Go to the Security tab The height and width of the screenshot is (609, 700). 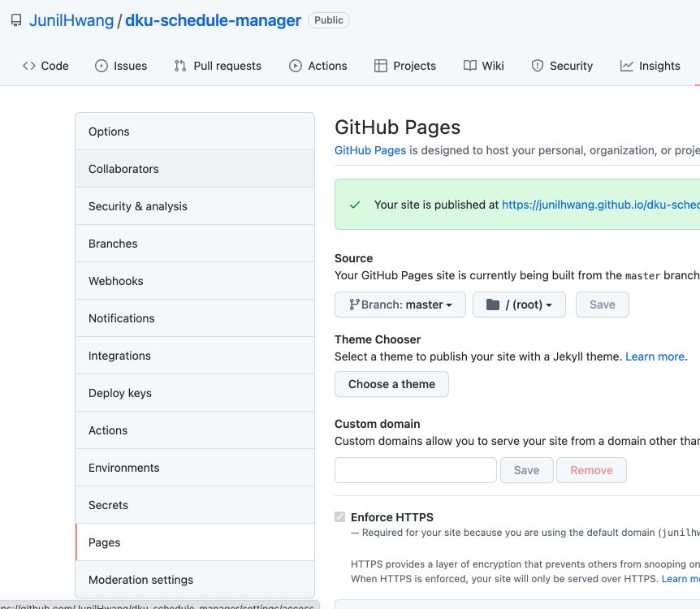[562, 66]
